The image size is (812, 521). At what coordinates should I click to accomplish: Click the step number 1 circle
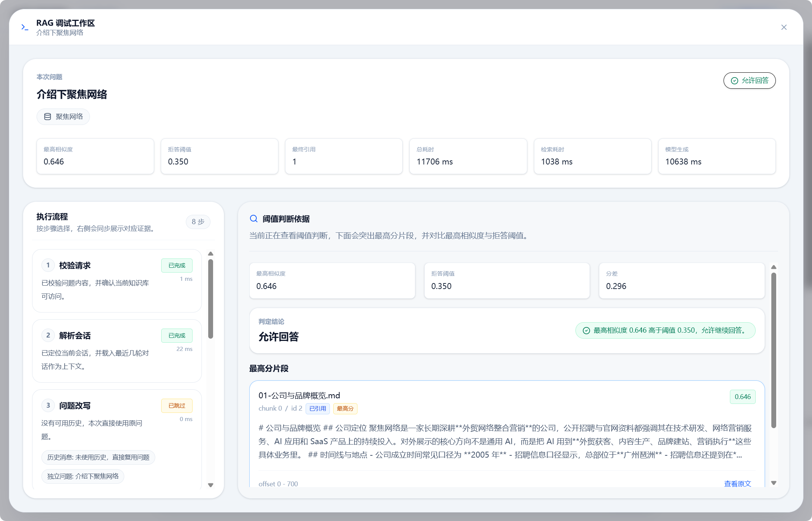[48, 265]
